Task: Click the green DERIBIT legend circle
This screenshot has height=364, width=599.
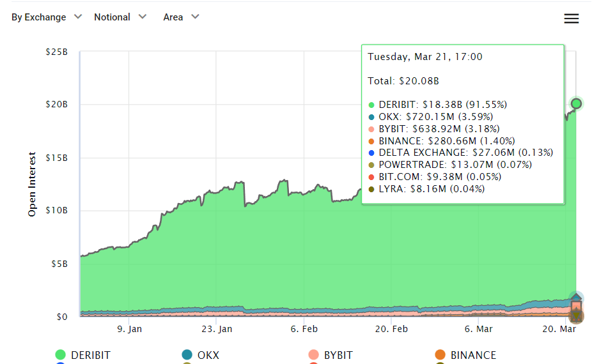Action: click(61, 355)
